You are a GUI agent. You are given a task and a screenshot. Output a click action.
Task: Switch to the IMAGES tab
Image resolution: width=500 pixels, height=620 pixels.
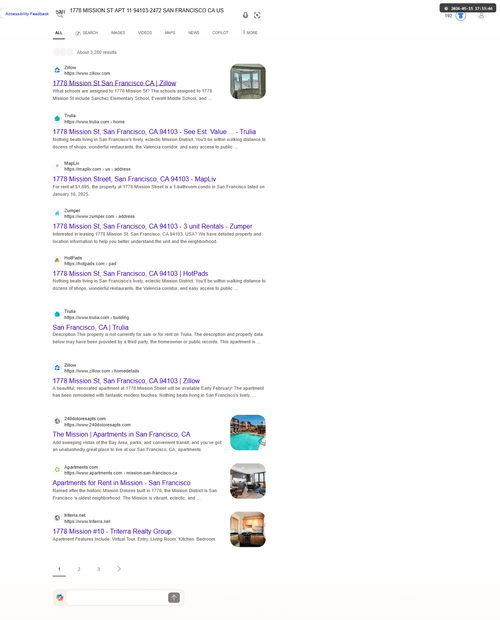click(x=118, y=33)
